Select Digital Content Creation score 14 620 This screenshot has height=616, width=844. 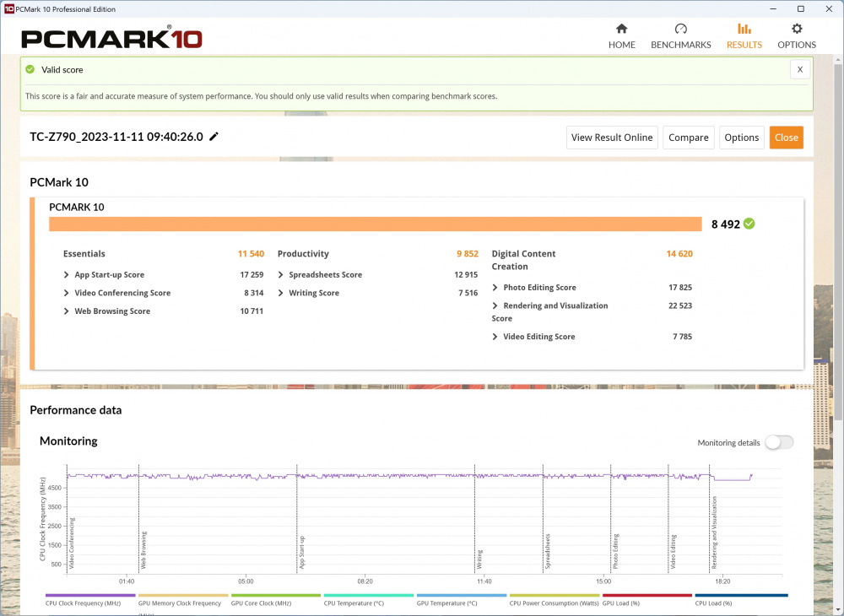click(x=679, y=253)
